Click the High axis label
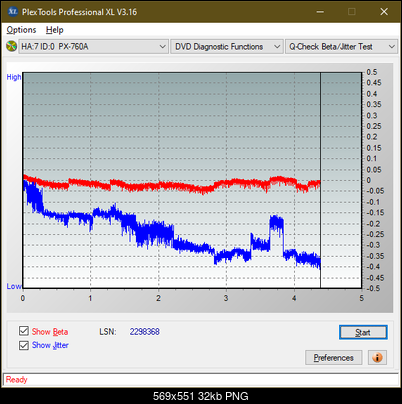 (x=14, y=77)
